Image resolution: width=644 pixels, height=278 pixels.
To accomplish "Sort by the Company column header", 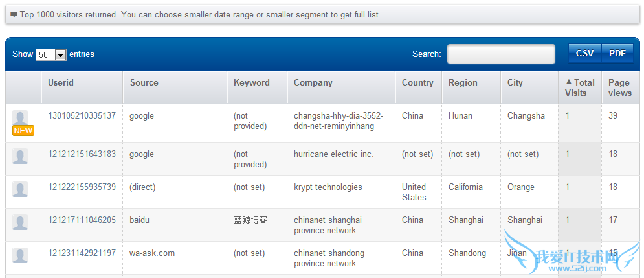I will (313, 82).
